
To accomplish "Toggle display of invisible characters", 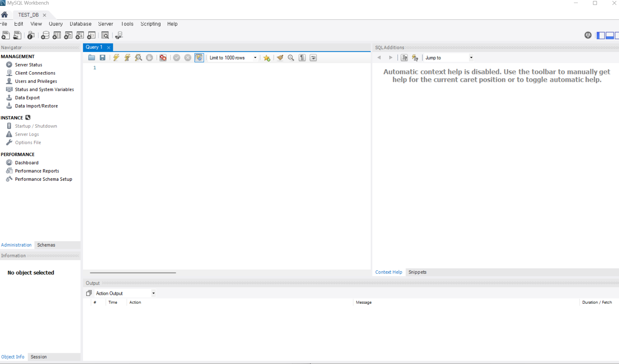I will click(x=302, y=58).
